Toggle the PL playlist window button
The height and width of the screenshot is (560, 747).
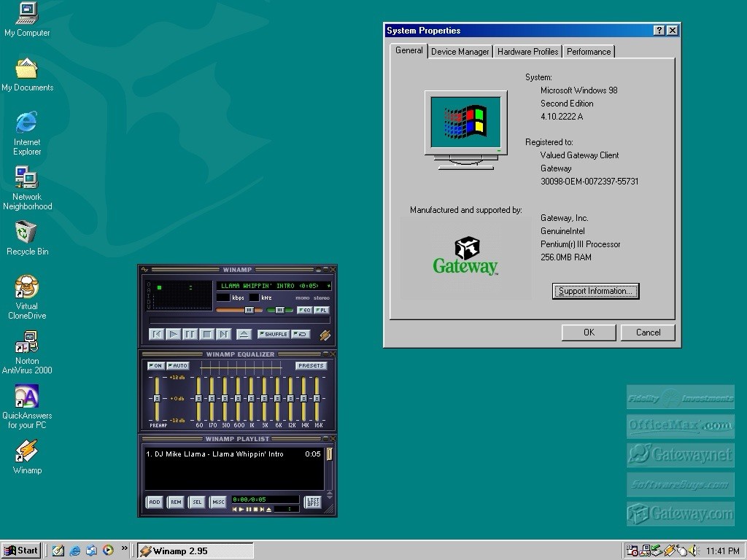point(322,310)
